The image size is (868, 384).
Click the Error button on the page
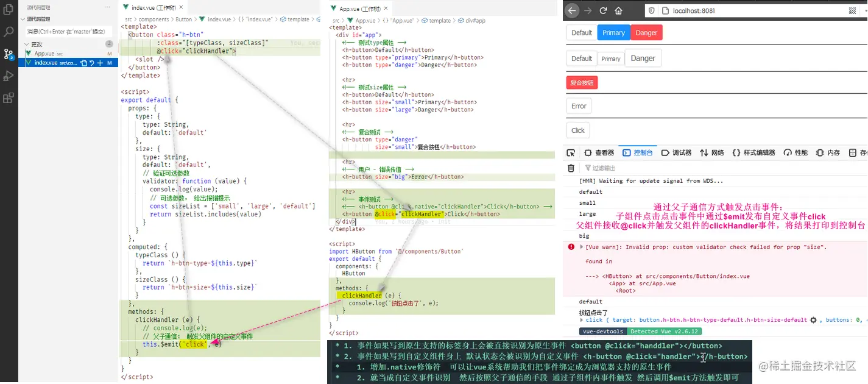579,106
